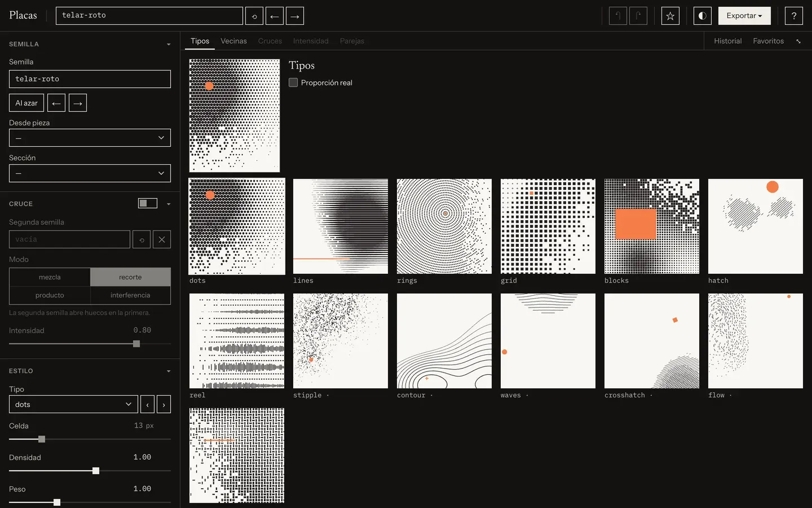Viewport: 812px width, 508px height.
Task: Click the Intensidad slider handle
Action: point(136,344)
